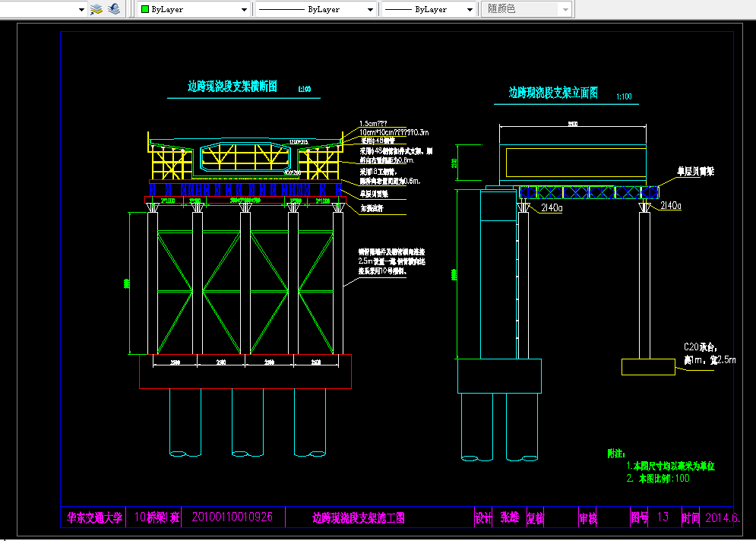Image resolution: width=756 pixels, height=541 pixels.
Task: Select the 2.5m设置一道 steel pipe note
Action: (391, 261)
